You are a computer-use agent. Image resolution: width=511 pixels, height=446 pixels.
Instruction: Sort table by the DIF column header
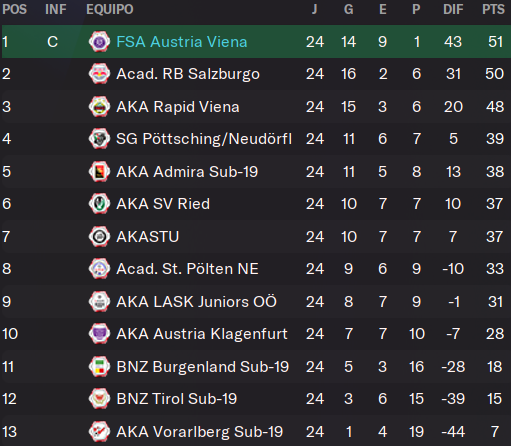[453, 9]
